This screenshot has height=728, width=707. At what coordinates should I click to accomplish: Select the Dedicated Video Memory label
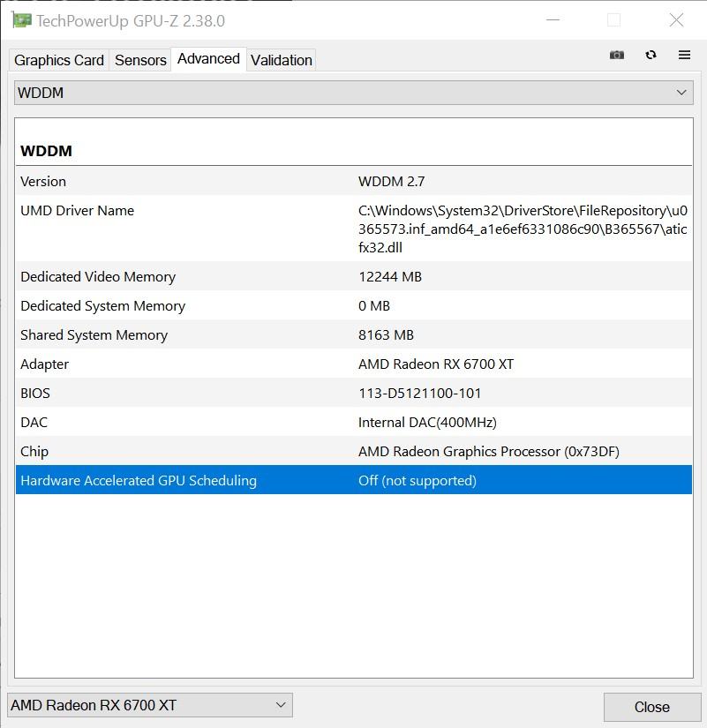point(98,277)
